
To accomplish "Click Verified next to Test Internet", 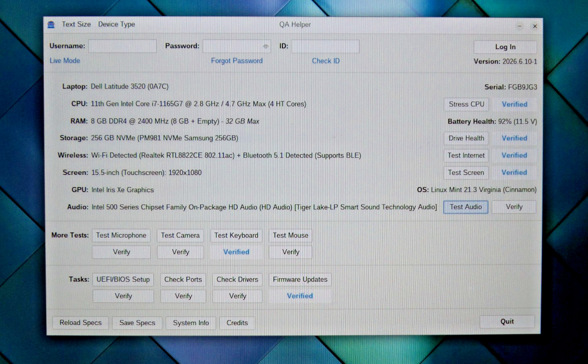I will coord(514,155).
